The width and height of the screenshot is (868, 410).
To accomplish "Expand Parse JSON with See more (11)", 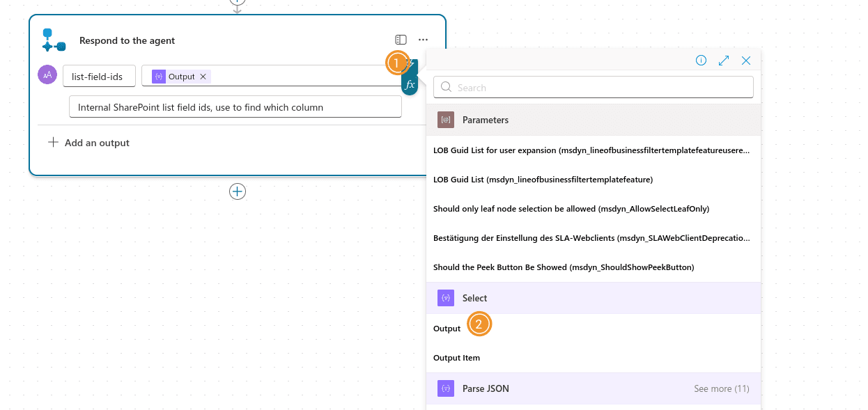I will (x=721, y=388).
